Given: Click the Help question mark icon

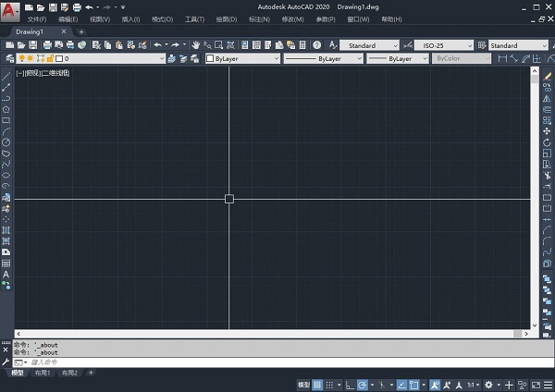Looking at the screenshot, I should [317, 44].
